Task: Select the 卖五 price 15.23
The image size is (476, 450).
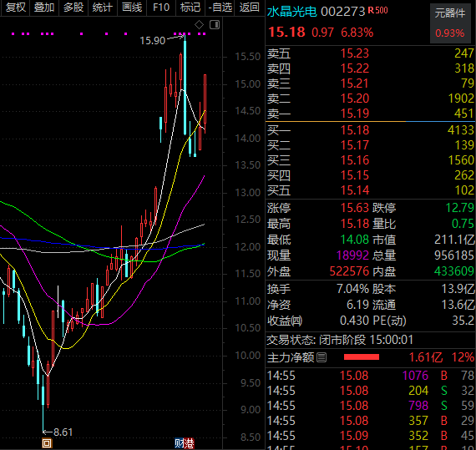Action: coord(354,53)
